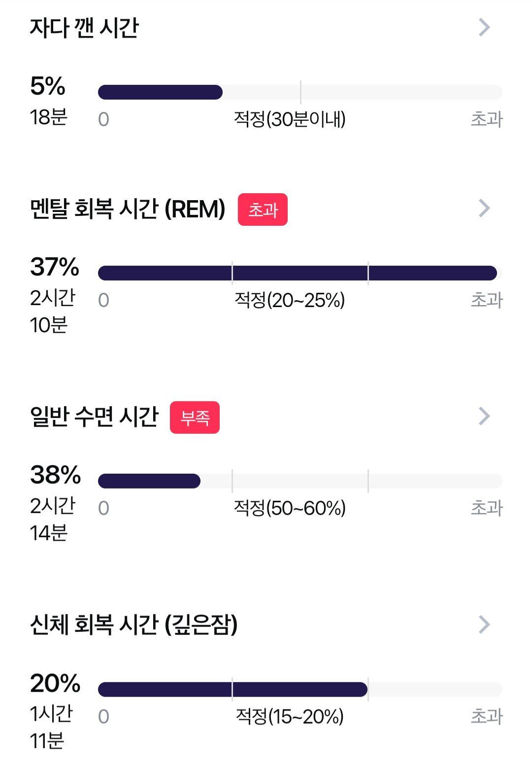Click the 깊은잠 20% progress bar
The height and width of the screenshot is (768, 532).
[x=300, y=689]
